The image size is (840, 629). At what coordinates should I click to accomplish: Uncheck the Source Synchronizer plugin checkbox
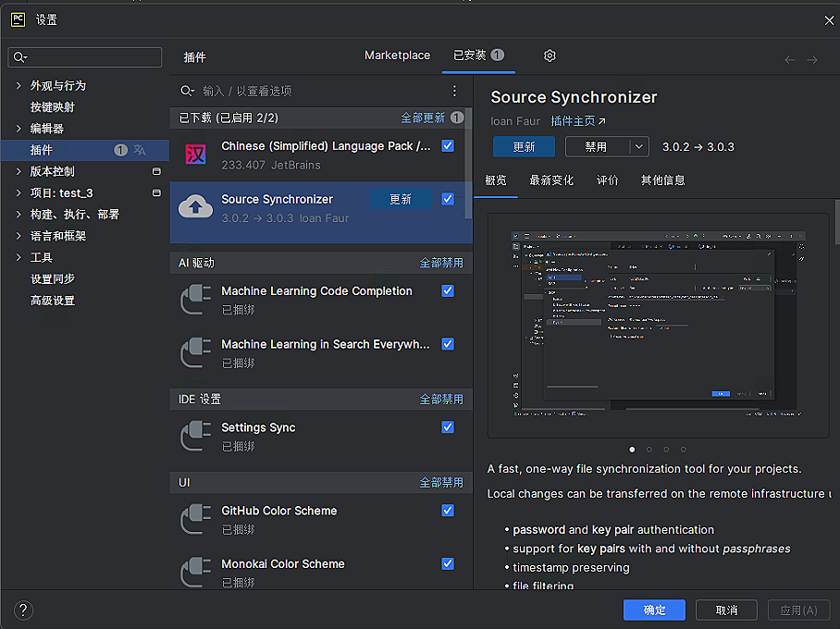click(448, 199)
